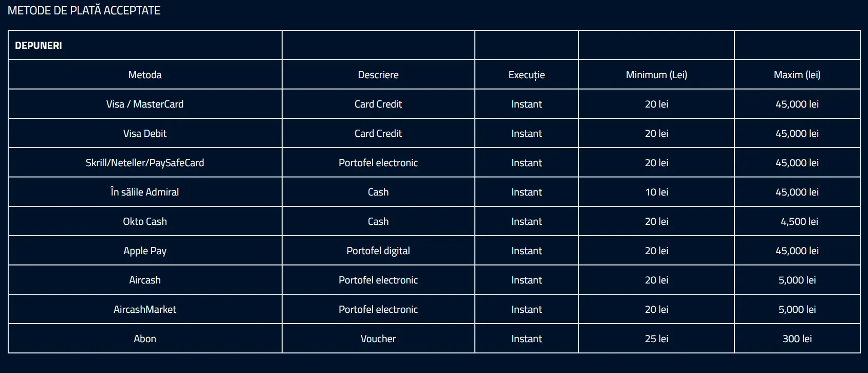
Task: Click the Minimum (Lei) column header
Action: pos(656,75)
